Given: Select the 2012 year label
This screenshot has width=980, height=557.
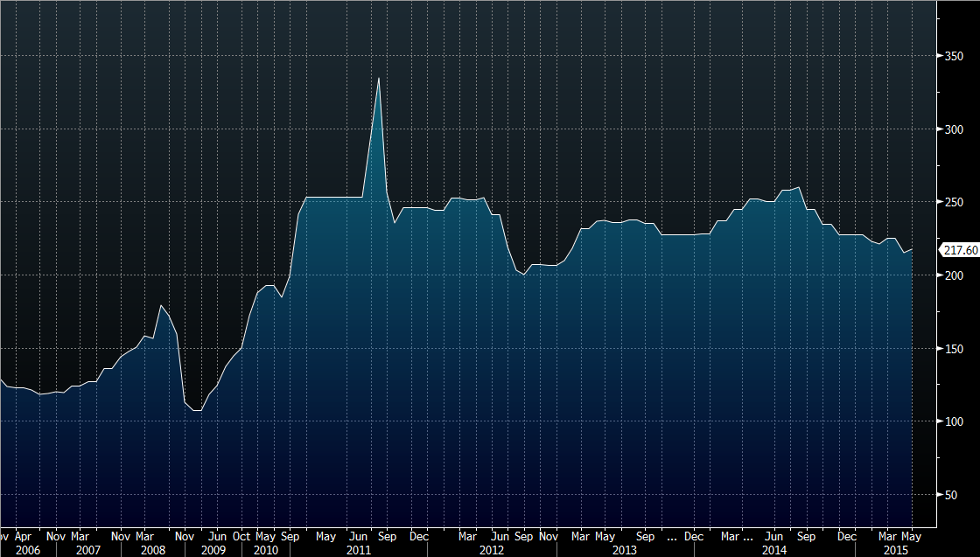Looking at the screenshot, I should click(492, 550).
